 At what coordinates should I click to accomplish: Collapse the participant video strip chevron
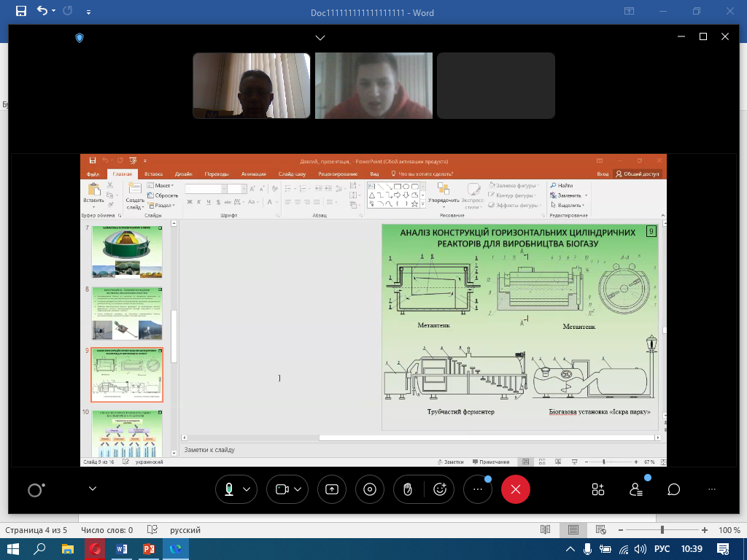pos(320,38)
